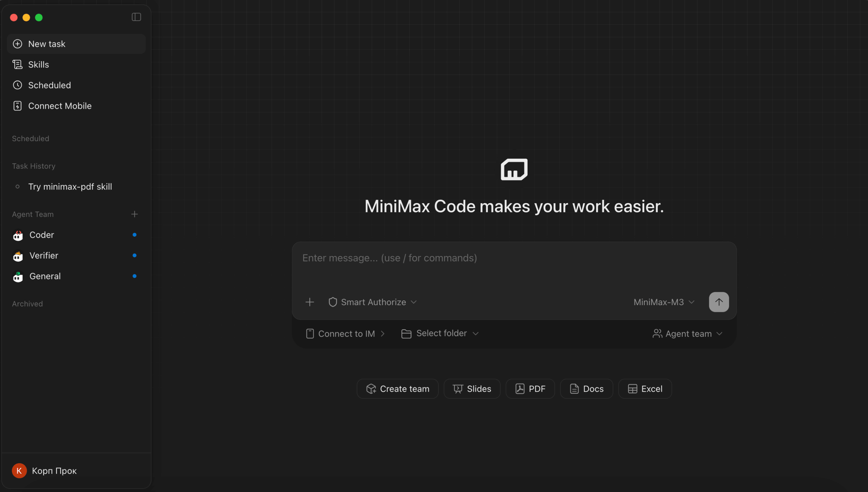Image resolution: width=868 pixels, height=492 pixels.
Task: Click the send arrow button
Action: pos(719,302)
